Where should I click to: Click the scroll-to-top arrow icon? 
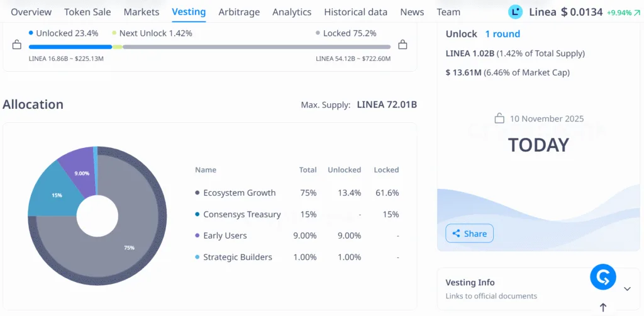tap(603, 307)
